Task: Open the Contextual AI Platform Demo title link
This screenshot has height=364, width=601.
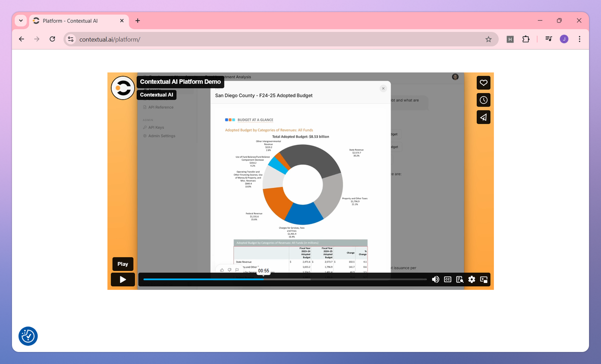Action: (x=180, y=82)
